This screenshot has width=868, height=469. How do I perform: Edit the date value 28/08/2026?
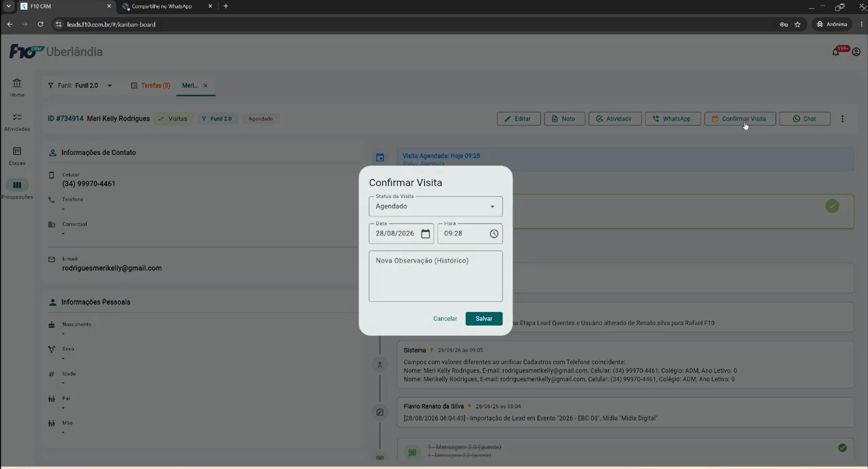pos(395,233)
